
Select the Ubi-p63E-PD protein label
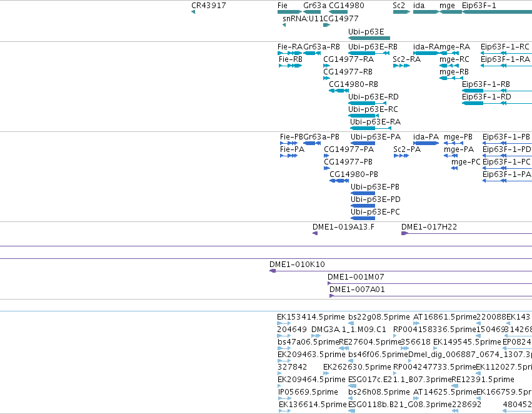pos(376,199)
